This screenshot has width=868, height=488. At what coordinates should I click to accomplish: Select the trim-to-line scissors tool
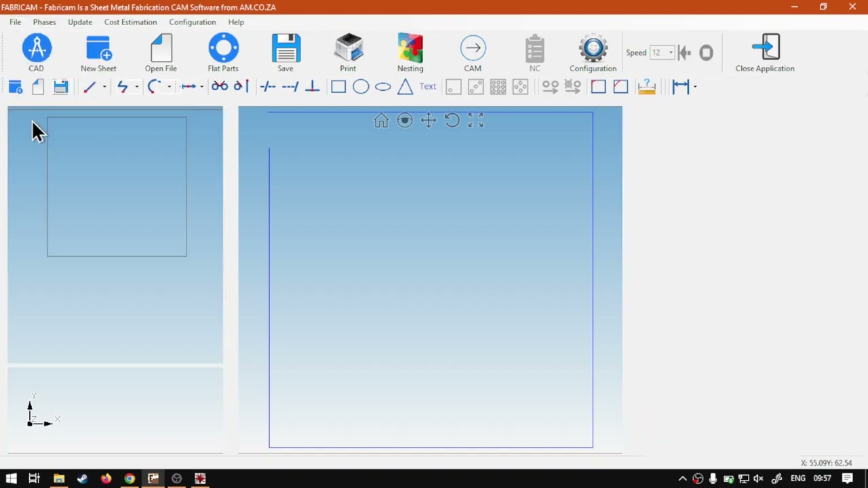[241, 86]
